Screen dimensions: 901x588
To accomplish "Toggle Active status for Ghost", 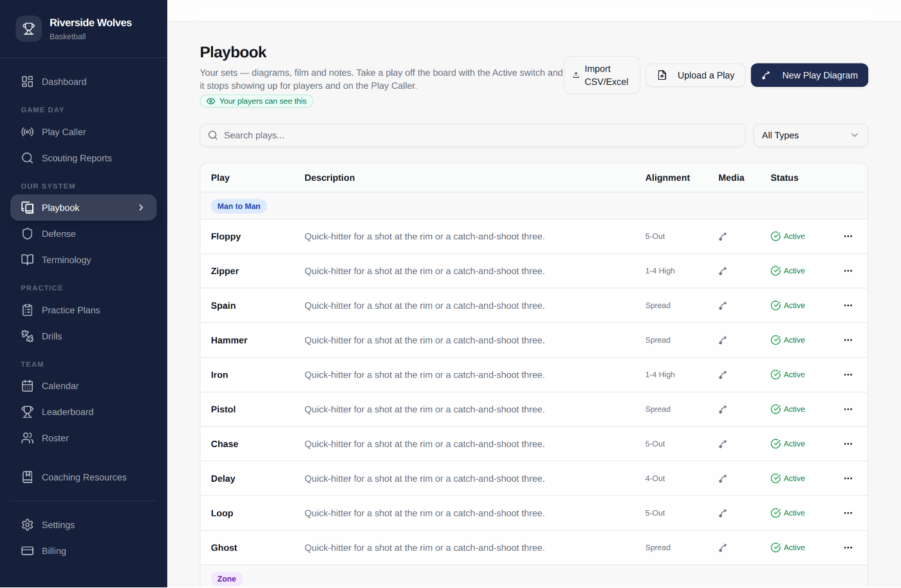I will click(x=788, y=548).
